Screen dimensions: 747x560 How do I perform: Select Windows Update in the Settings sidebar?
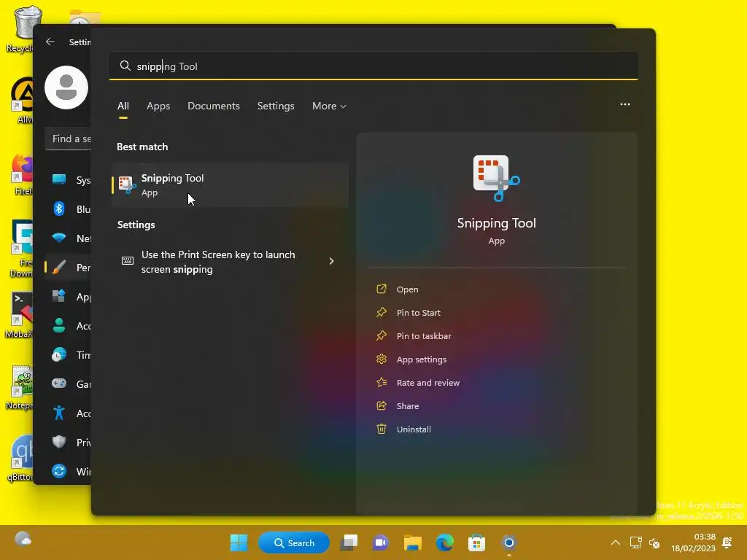(68, 472)
